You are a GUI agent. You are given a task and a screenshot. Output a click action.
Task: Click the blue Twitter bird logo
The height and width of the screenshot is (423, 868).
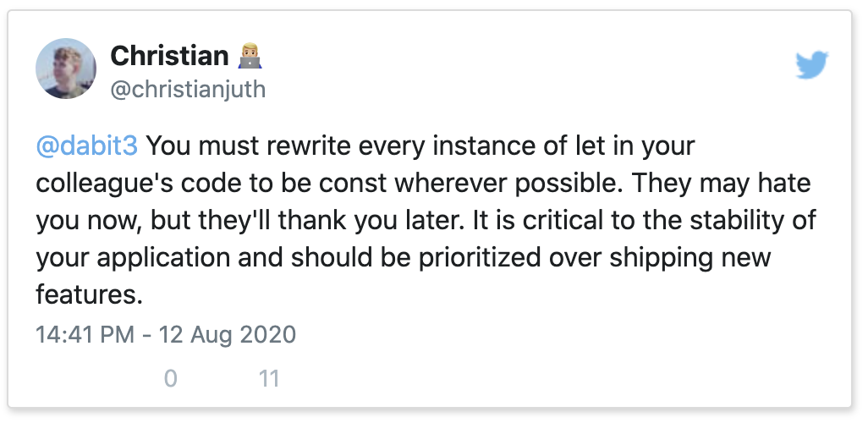tap(811, 65)
